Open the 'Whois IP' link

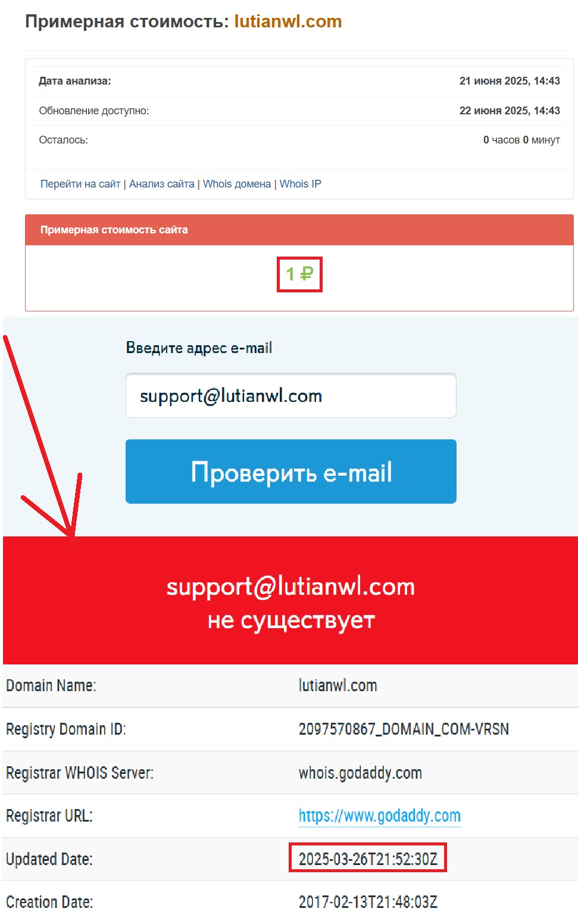(301, 184)
